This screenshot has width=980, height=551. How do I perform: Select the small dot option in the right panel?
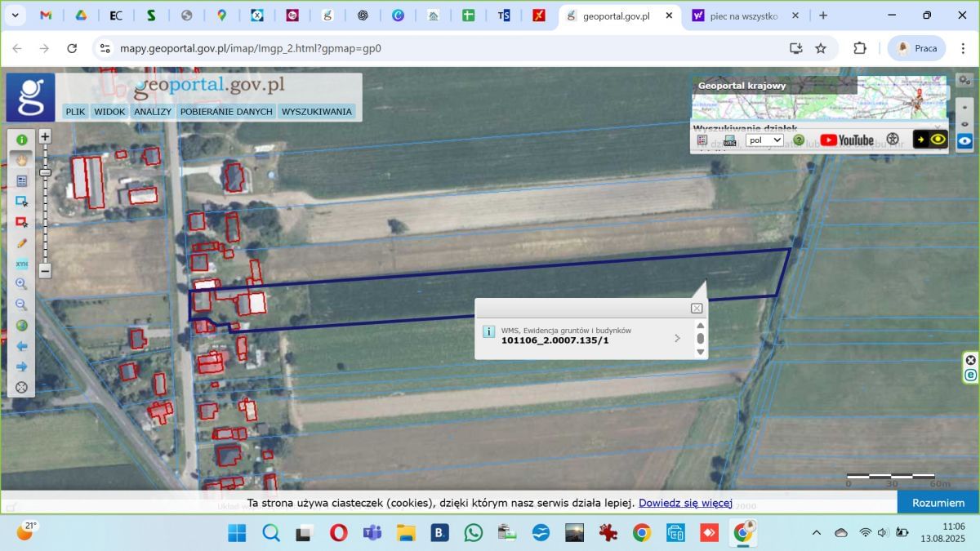click(x=965, y=108)
